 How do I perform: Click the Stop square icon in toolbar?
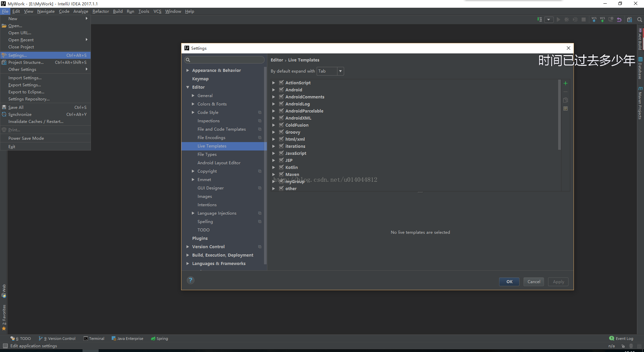584,19
